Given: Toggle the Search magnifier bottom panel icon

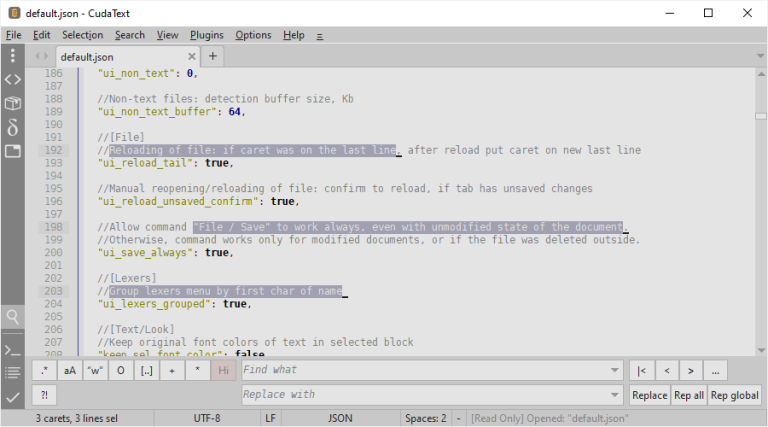Looking at the screenshot, I should tap(13, 317).
